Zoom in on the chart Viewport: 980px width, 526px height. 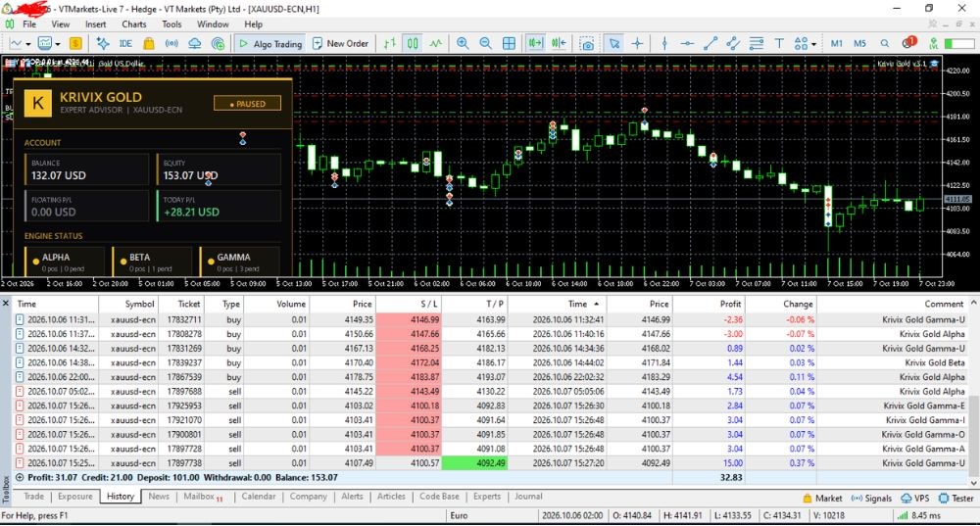(x=463, y=44)
